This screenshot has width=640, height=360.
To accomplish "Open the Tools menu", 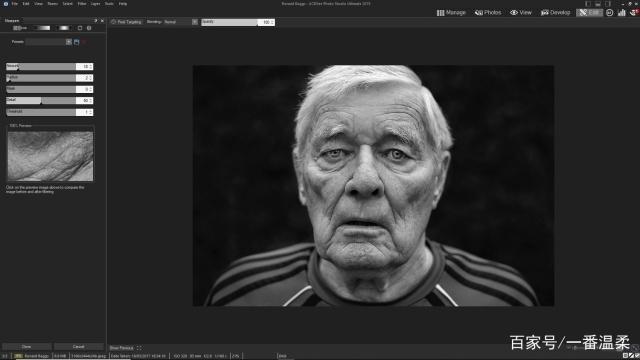I will point(109,4).
